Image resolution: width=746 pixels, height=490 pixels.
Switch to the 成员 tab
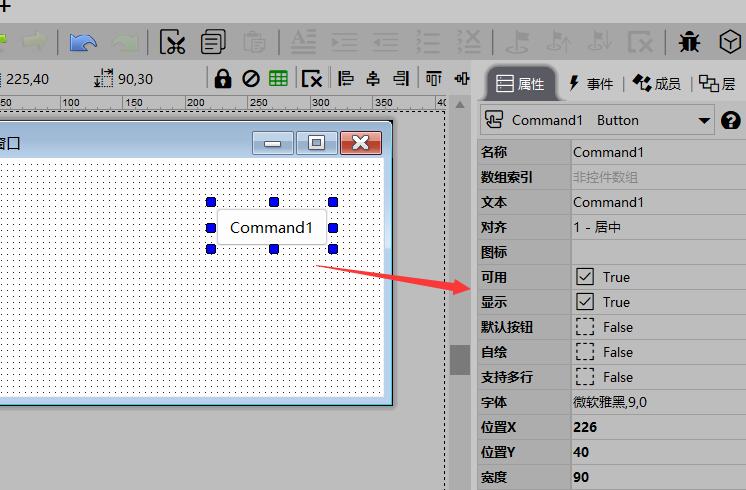tap(656, 84)
